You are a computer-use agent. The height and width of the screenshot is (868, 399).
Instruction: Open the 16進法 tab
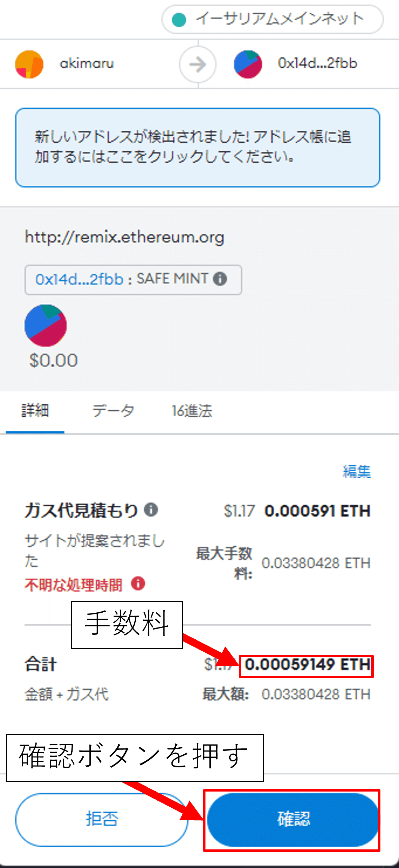(x=192, y=410)
